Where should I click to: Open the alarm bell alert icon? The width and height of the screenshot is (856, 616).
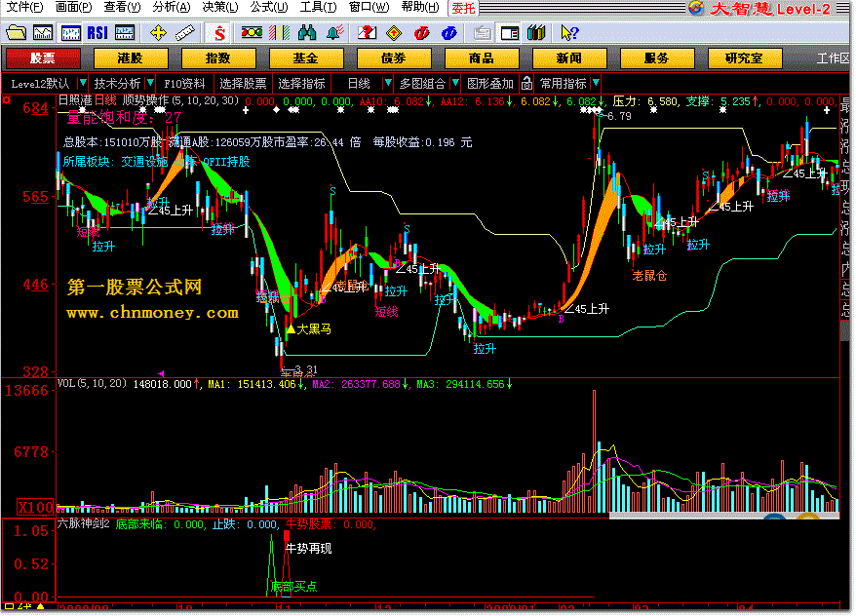[x=335, y=33]
